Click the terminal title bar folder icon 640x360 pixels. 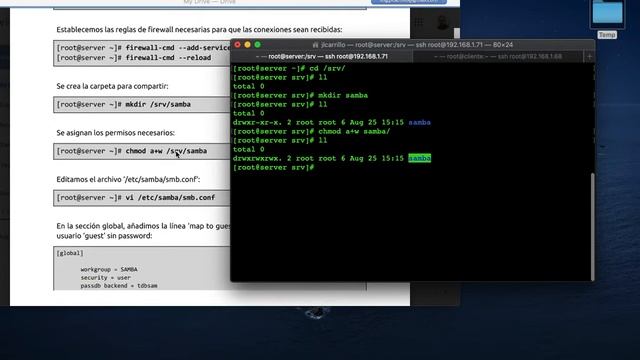click(x=315, y=44)
